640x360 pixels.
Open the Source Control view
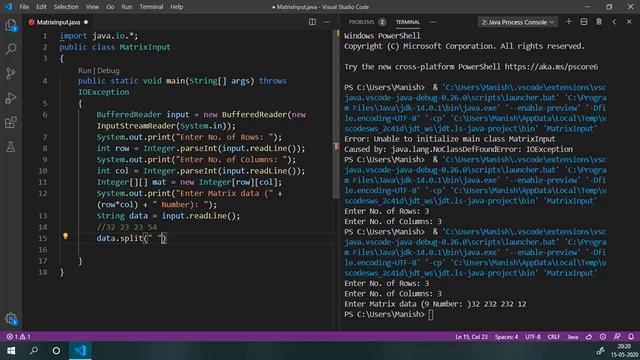[x=11, y=73]
